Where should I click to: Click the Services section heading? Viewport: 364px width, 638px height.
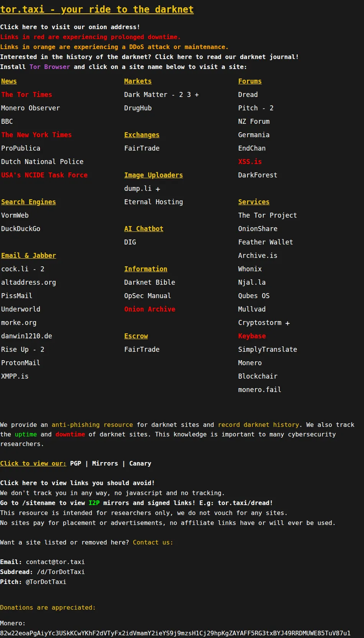coord(254,202)
